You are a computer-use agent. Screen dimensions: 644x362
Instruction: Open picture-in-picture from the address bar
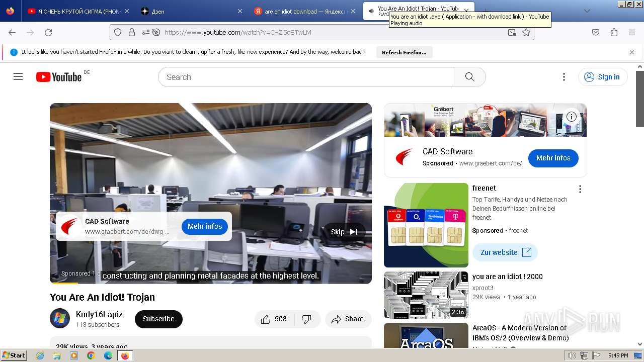(x=512, y=32)
